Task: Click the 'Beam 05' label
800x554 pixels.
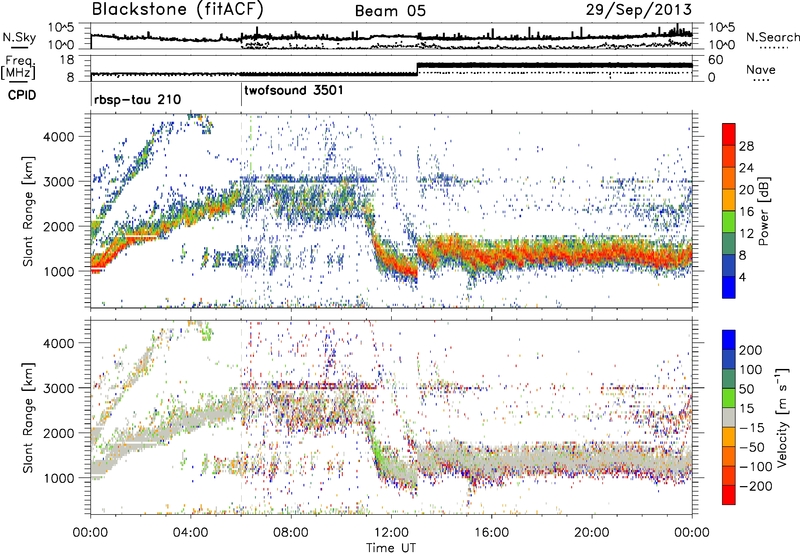Action: pos(390,11)
